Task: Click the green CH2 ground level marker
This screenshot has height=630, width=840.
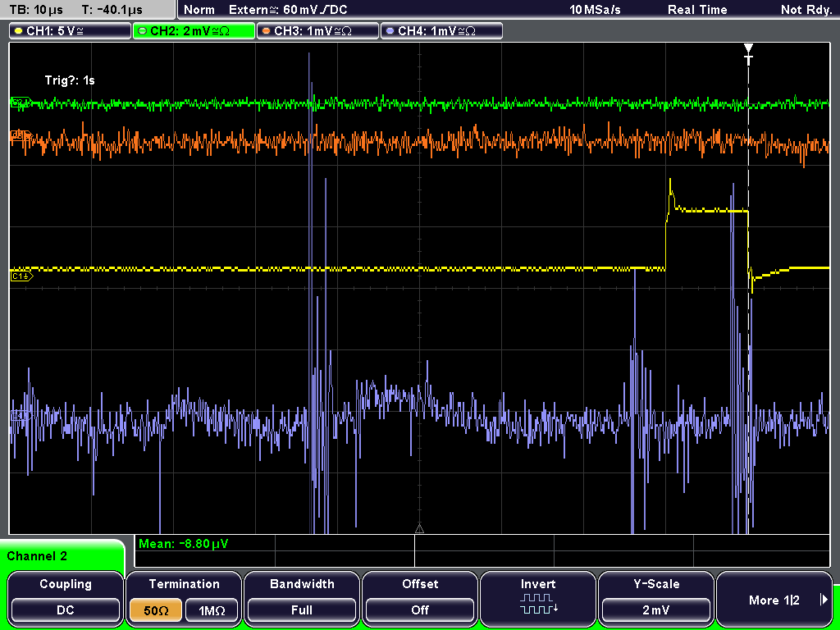Action: click(x=21, y=102)
